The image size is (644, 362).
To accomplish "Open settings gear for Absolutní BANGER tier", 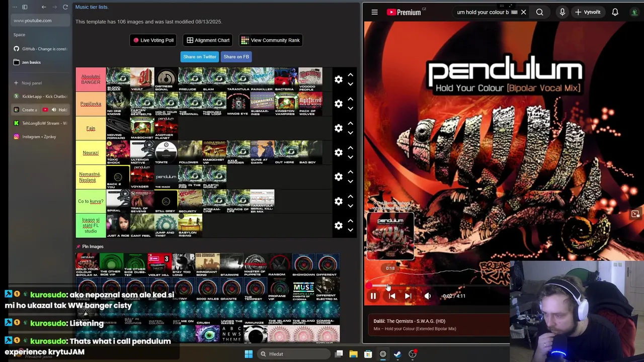I will tap(339, 79).
